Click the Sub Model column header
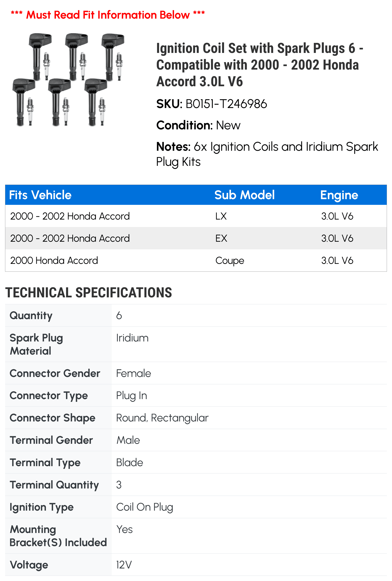Image resolution: width=392 pixels, height=581 pixels. point(244,195)
